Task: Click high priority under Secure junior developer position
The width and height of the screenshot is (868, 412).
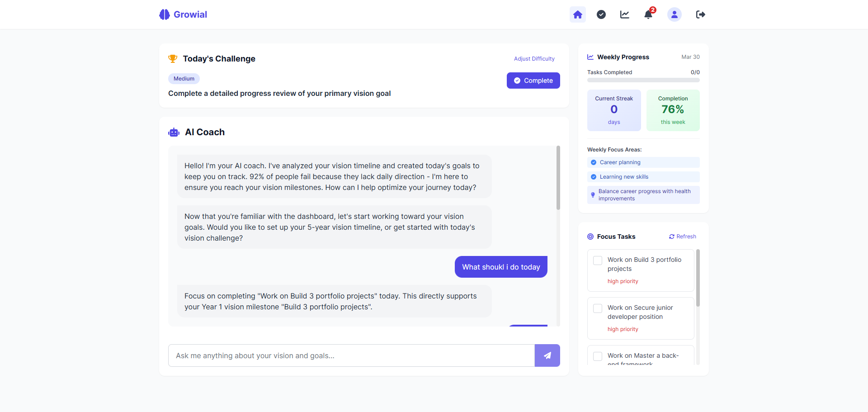Action: point(623,329)
